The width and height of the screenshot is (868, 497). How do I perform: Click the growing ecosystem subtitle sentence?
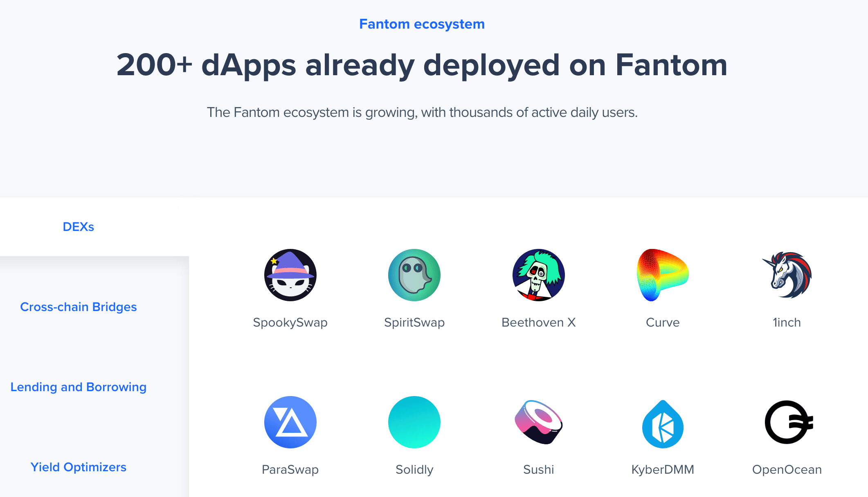pos(422,112)
